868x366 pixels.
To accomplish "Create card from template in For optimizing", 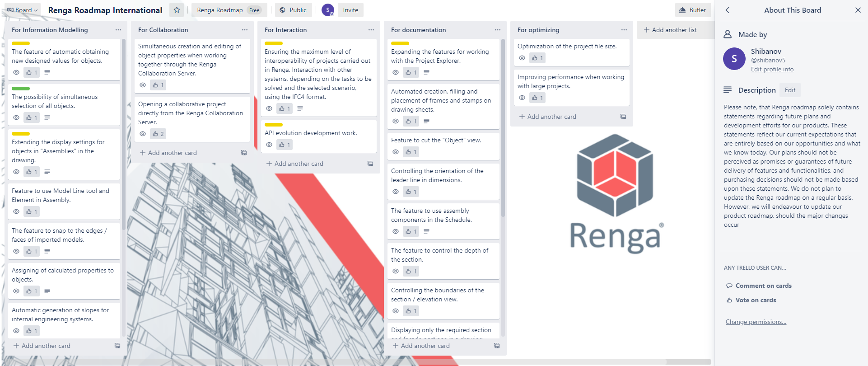I will [623, 117].
